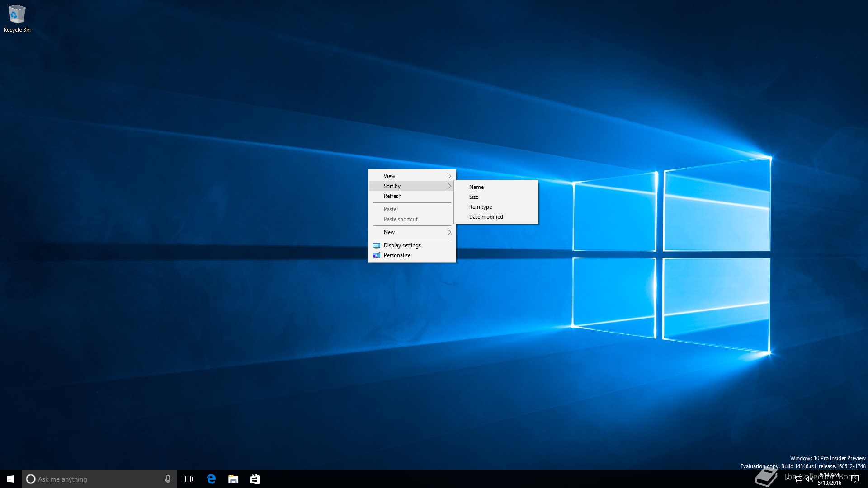
Task: Open the clock showing 9:14 AM
Action: pyautogui.click(x=830, y=479)
